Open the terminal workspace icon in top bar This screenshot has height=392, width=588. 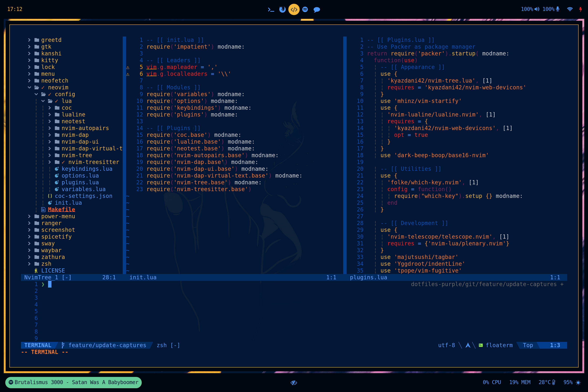coord(271,9)
